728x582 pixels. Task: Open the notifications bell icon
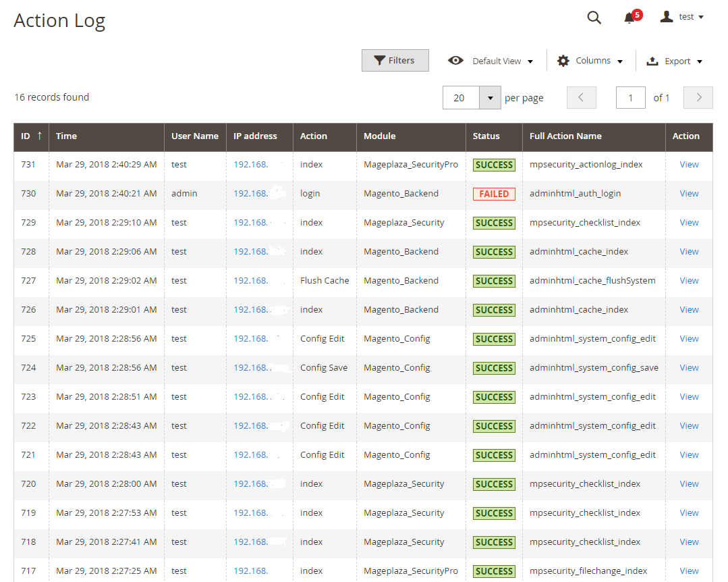tap(629, 18)
